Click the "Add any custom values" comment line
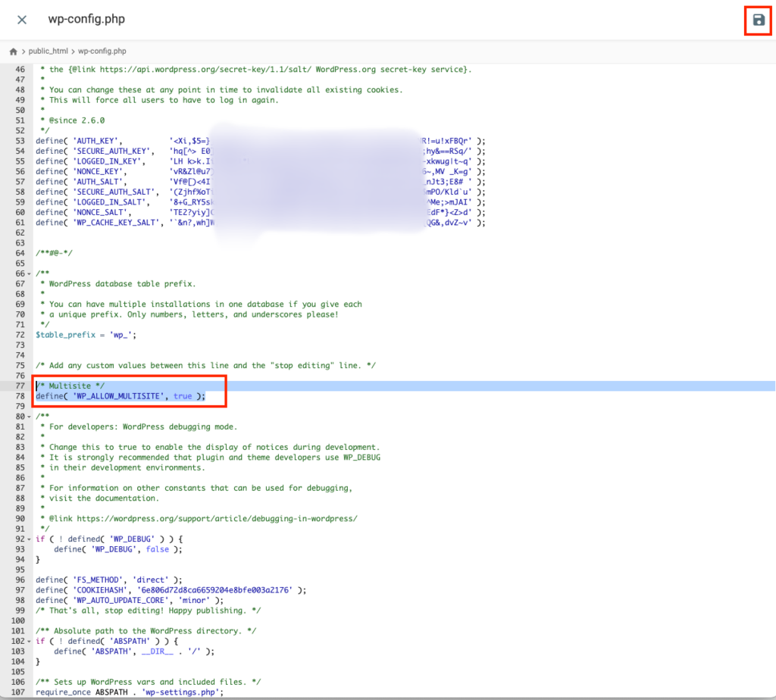776x700 pixels. [x=205, y=366]
